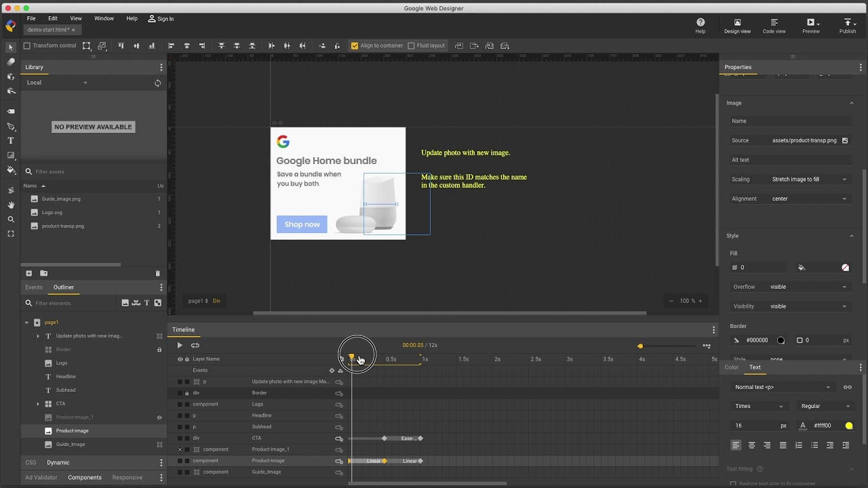Open the File menu
The width and height of the screenshot is (868, 488).
pyautogui.click(x=31, y=18)
